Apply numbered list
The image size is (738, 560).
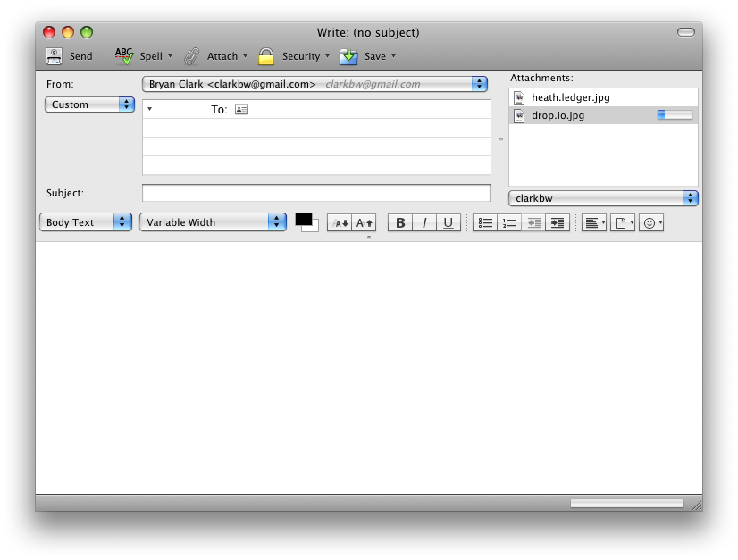[509, 223]
